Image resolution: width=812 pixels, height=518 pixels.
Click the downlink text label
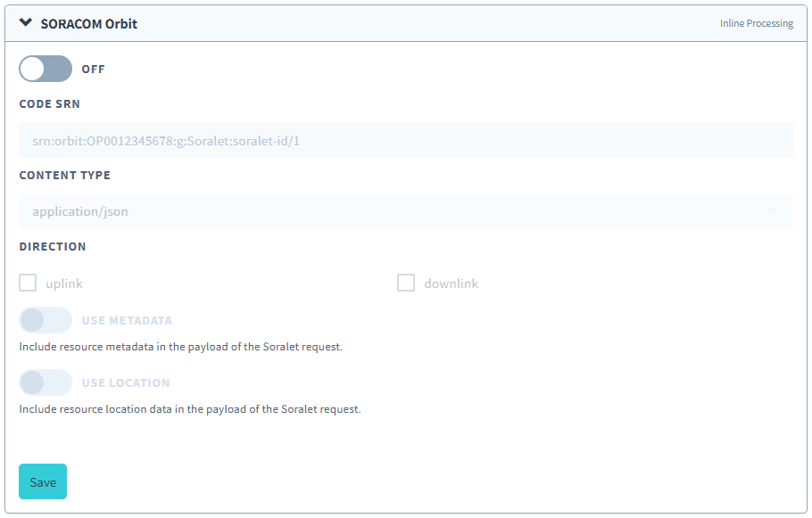click(451, 284)
